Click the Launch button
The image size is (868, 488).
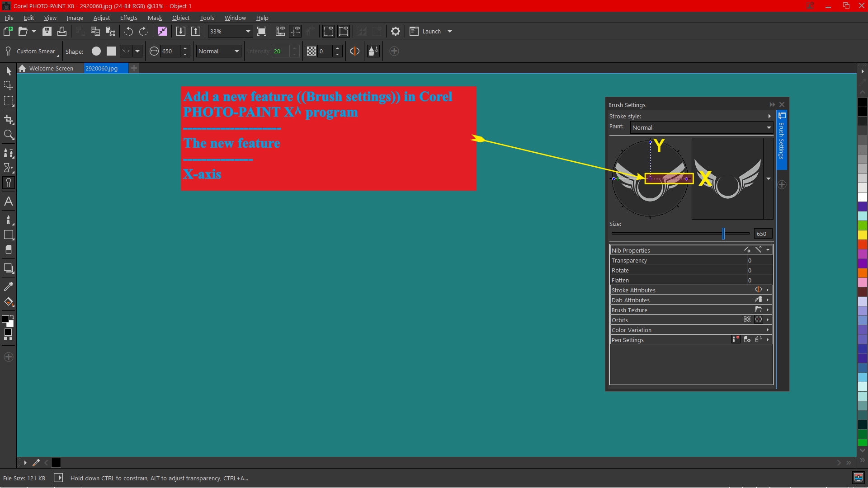tap(426, 31)
